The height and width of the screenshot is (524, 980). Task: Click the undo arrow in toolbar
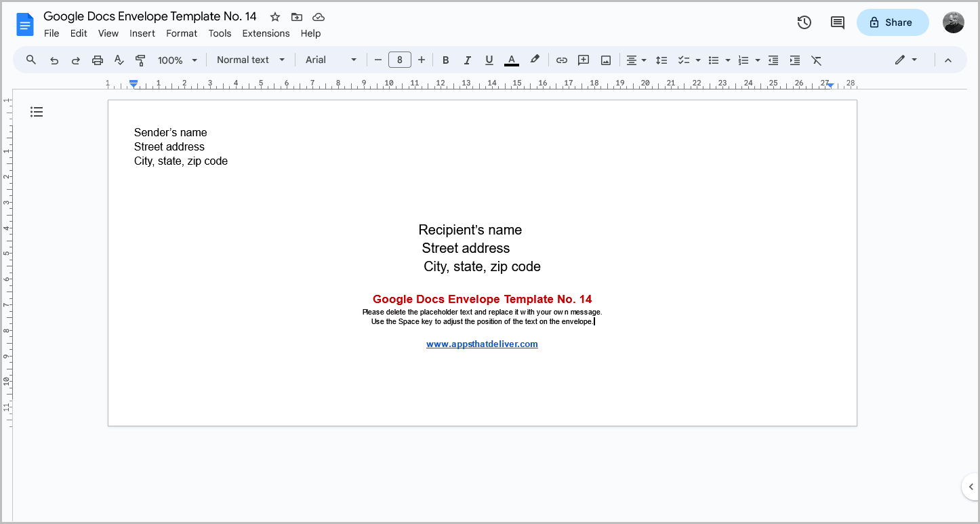point(54,60)
